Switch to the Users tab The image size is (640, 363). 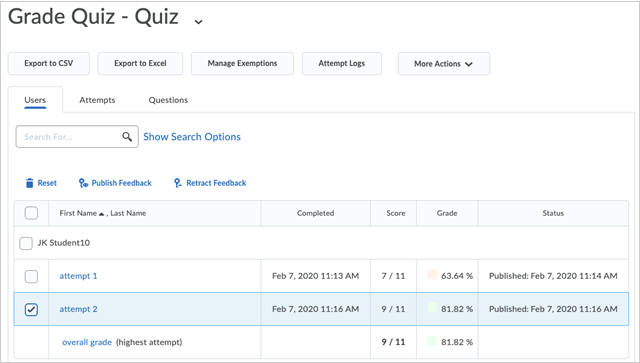tap(35, 100)
